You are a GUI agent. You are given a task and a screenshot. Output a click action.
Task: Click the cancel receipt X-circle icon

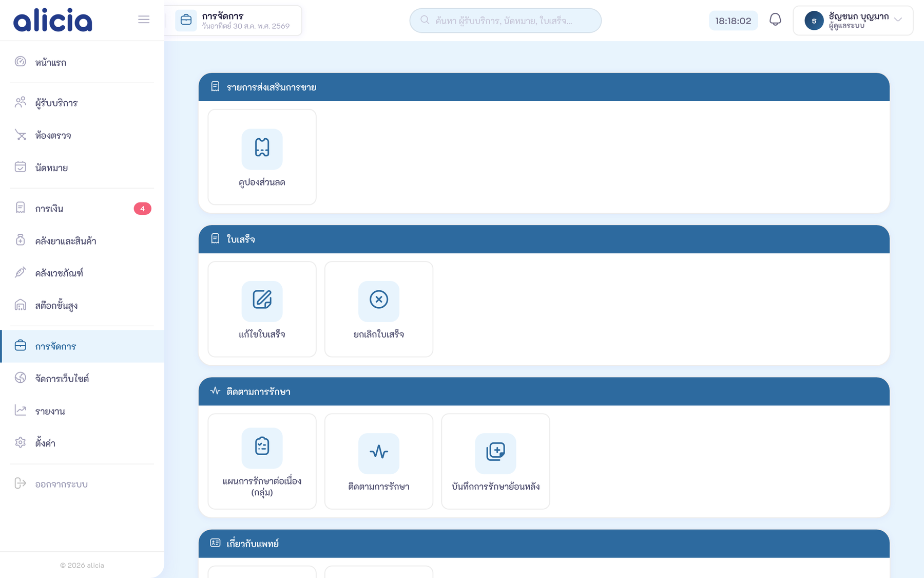(379, 301)
